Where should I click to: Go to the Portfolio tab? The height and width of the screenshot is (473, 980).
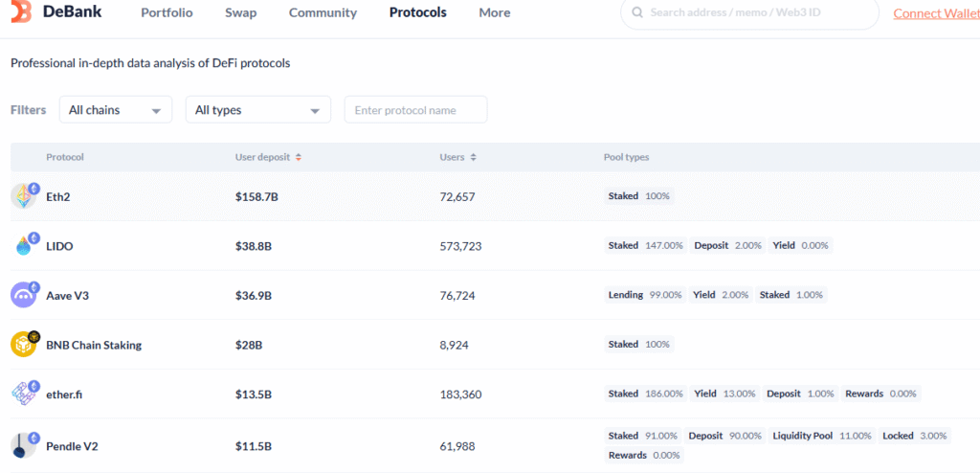pos(167,12)
